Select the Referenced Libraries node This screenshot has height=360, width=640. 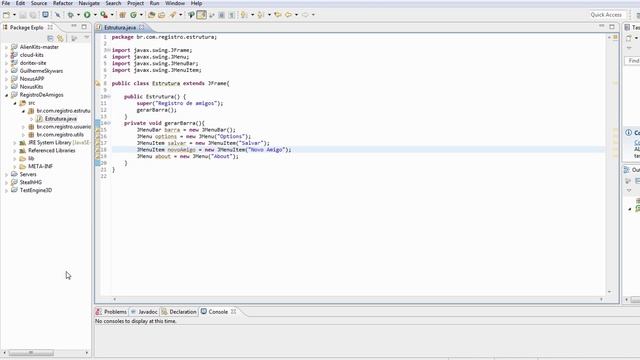point(51,151)
